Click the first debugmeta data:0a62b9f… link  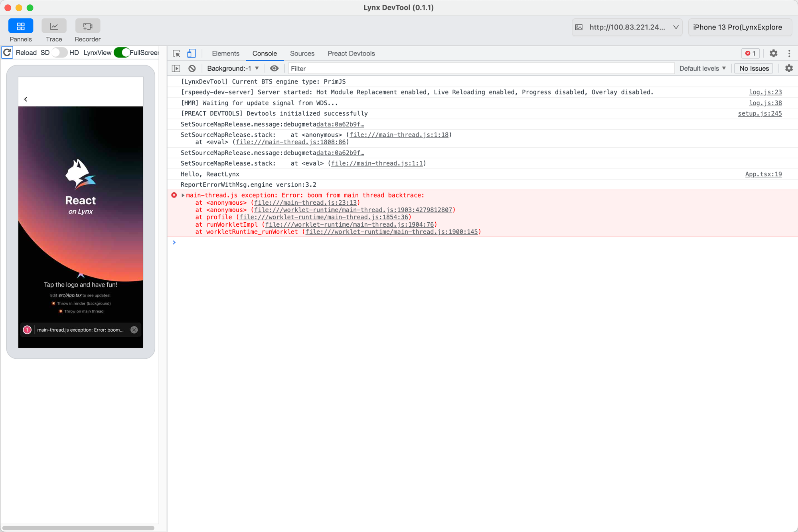[340, 125]
